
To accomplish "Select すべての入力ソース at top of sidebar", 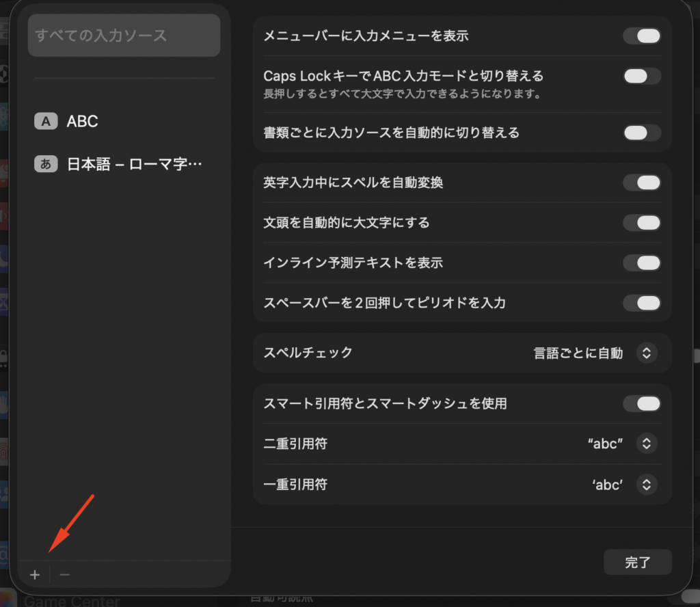I will coord(124,36).
